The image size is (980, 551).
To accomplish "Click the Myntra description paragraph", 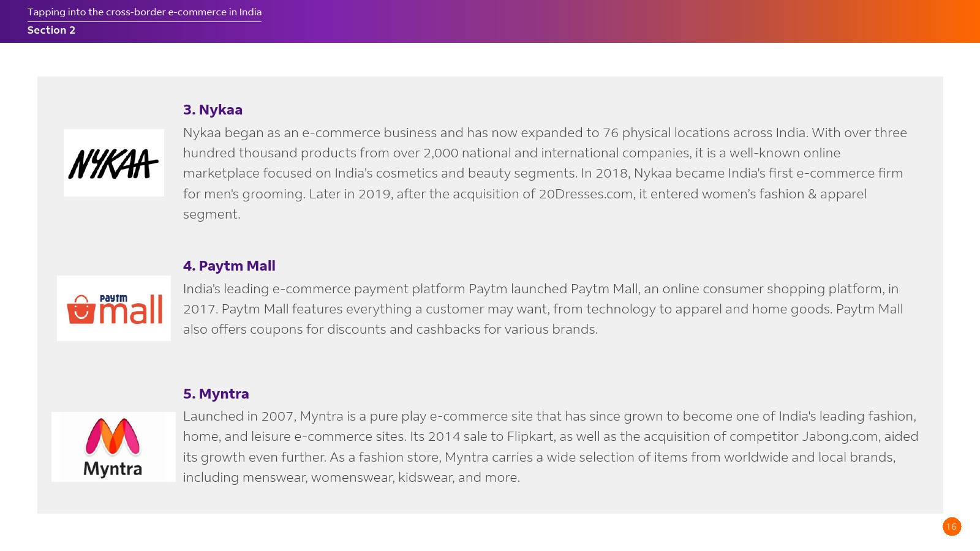I will coord(550,447).
